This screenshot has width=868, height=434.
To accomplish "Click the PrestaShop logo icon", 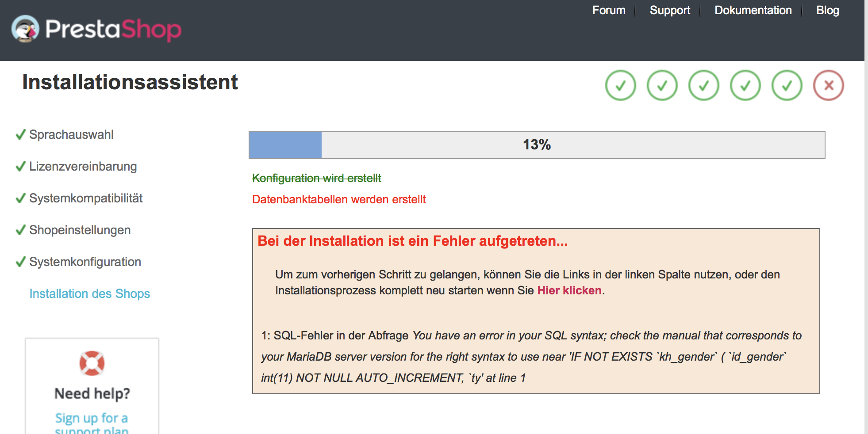I will [x=25, y=29].
